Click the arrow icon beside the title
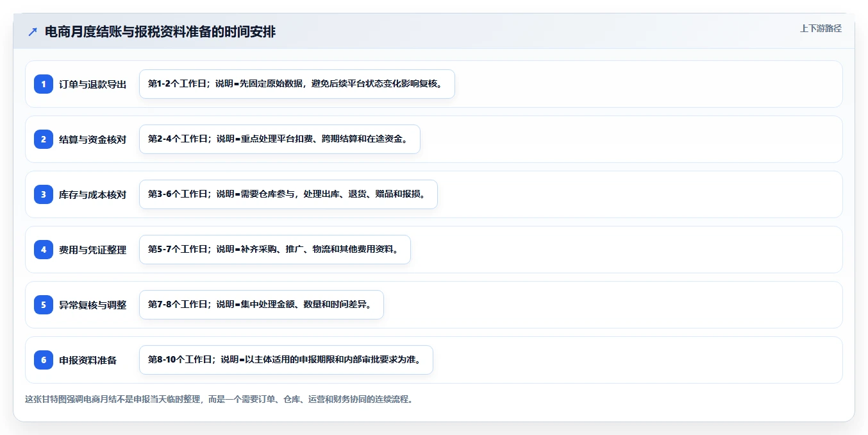 point(33,32)
